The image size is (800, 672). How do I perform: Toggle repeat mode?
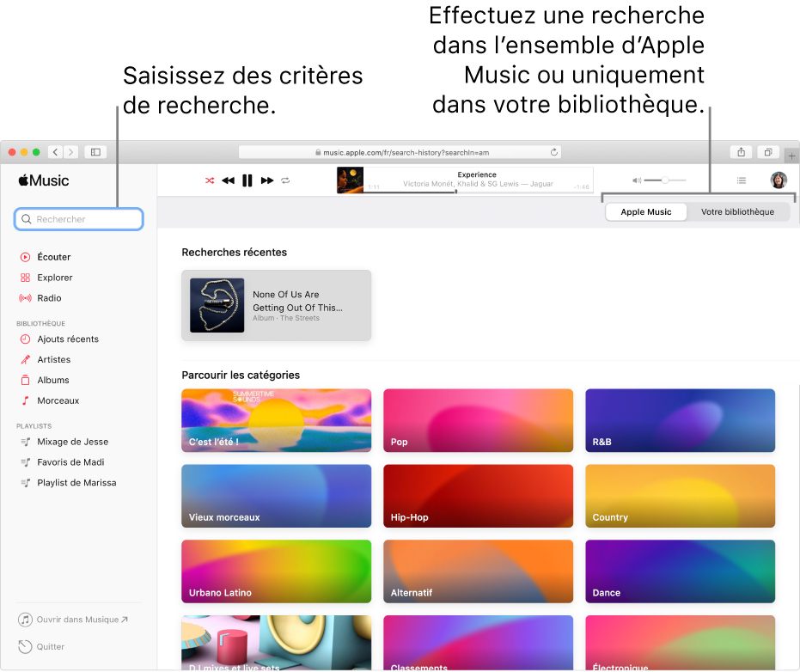285,180
